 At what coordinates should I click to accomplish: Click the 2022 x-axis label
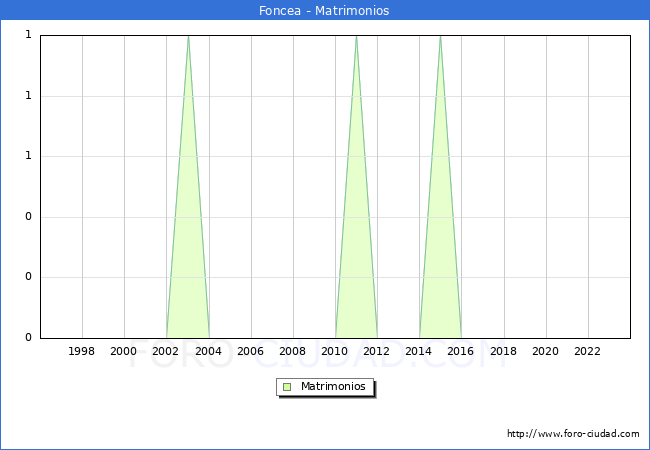(x=587, y=351)
